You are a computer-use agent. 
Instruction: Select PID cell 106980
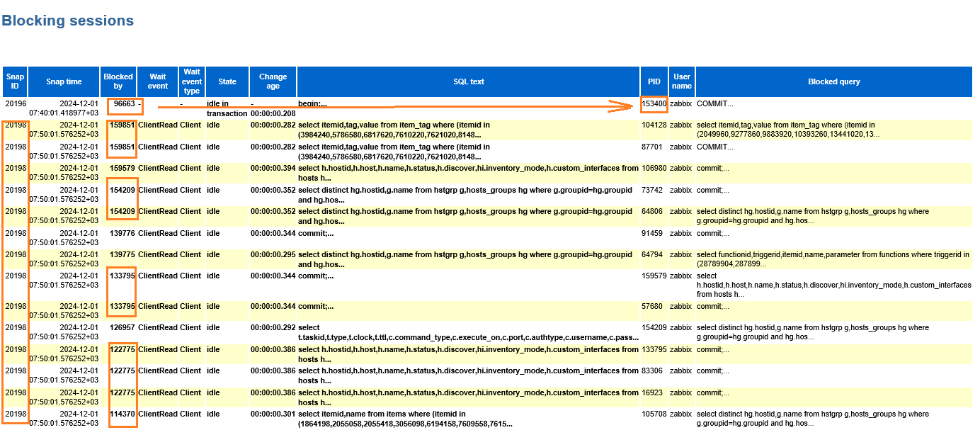click(x=654, y=169)
